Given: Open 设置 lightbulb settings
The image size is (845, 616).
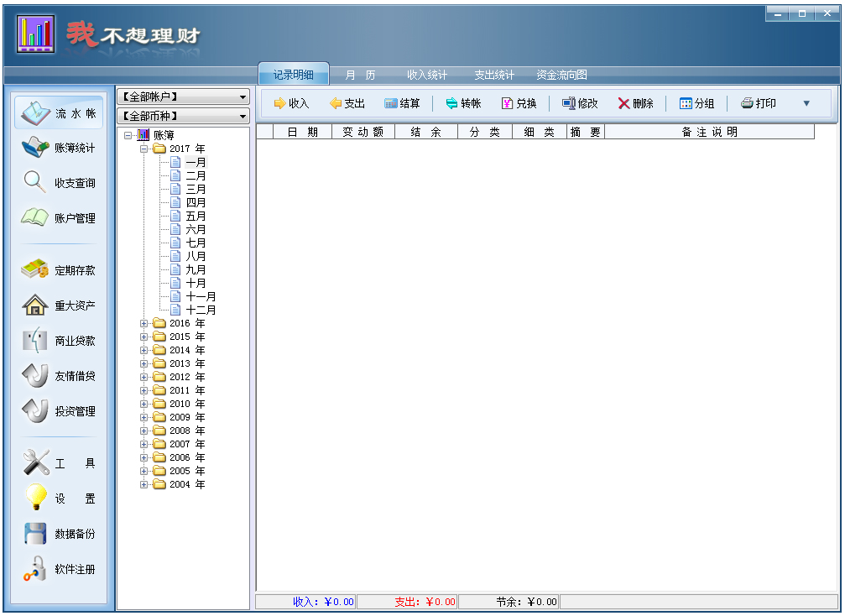Looking at the screenshot, I should click(59, 498).
